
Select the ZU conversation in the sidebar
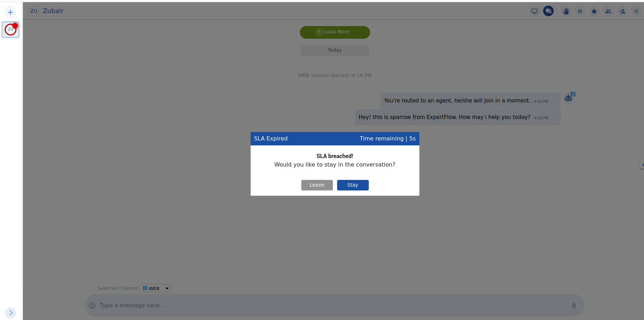coord(10,30)
